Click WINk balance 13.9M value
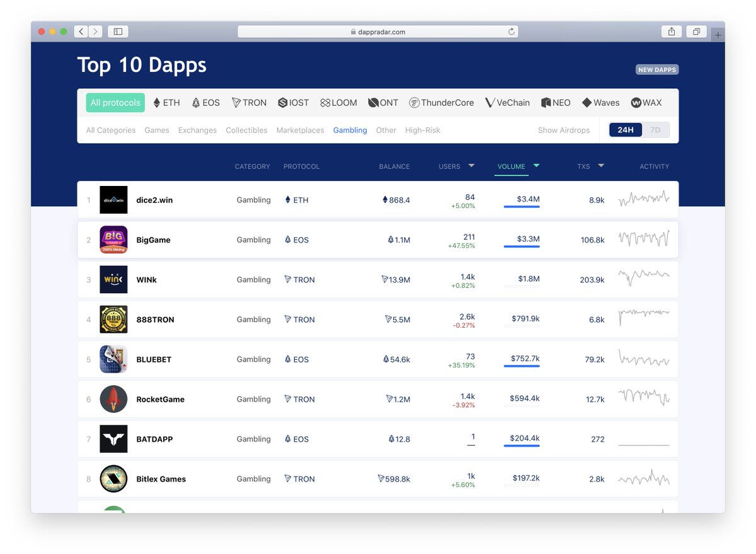756x554 pixels. coord(396,280)
